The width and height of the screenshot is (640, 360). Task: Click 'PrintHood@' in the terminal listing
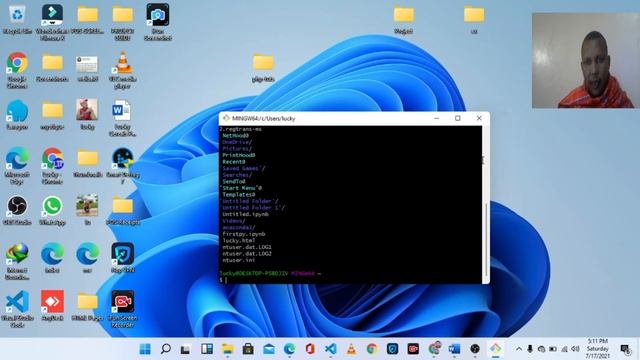coord(239,155)
